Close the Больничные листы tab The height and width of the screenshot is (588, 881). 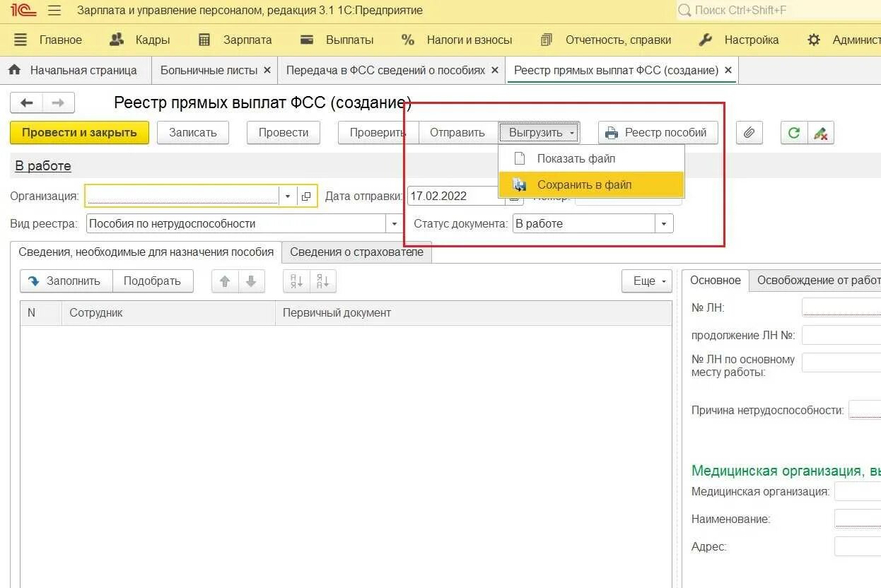(267, 70)
